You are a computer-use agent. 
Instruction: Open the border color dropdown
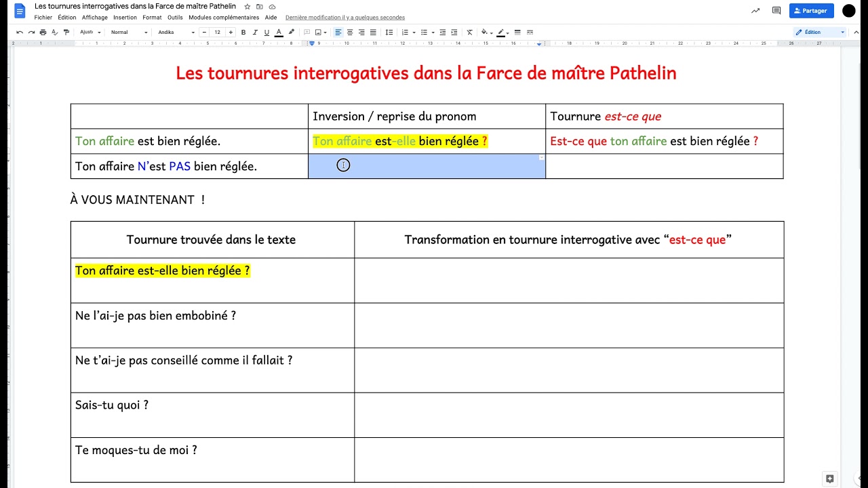(x=502, y=32)
